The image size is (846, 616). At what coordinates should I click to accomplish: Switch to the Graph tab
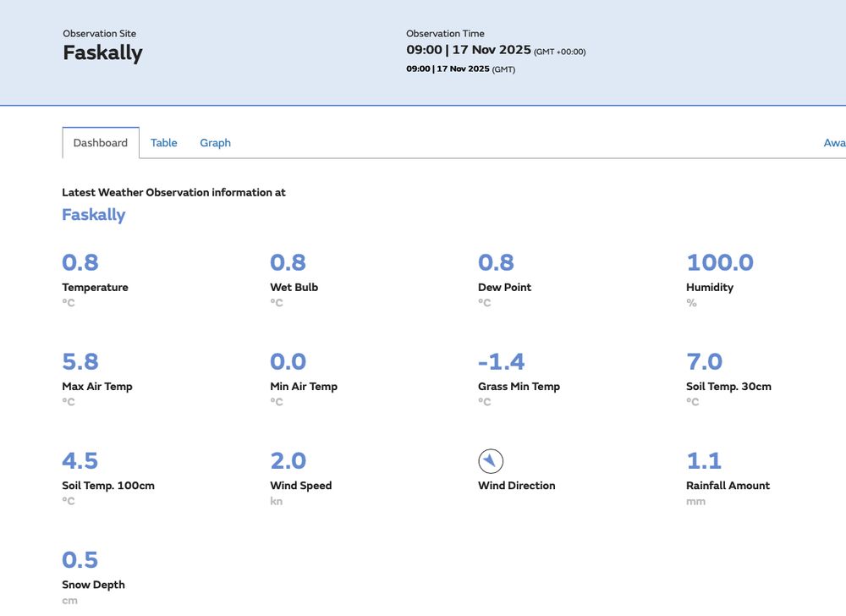215,143
